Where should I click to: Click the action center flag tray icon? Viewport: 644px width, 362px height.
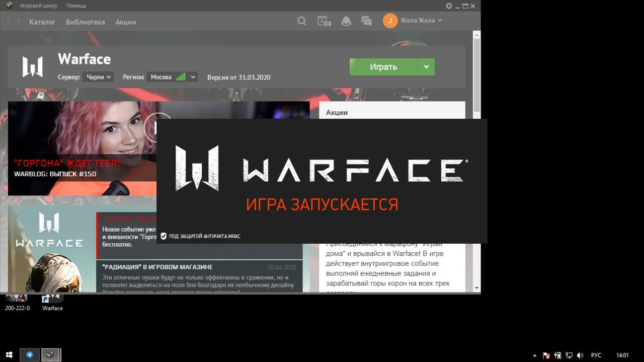coord(547,355)
